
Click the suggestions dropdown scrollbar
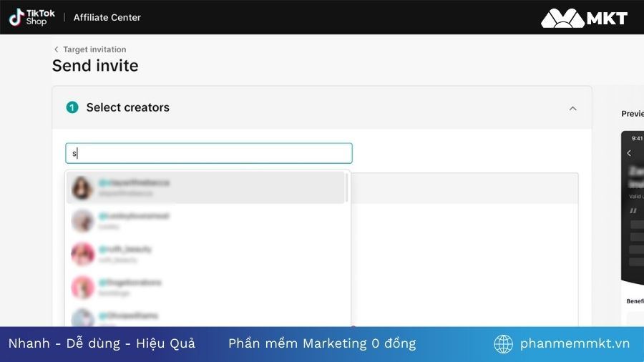(x=347, y=187)
